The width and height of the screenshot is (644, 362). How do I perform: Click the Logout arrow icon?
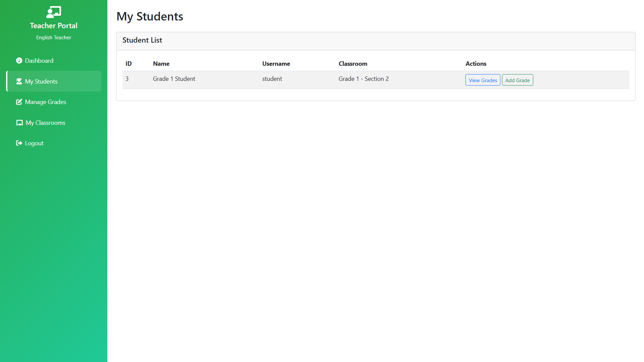tap(19, 143)
